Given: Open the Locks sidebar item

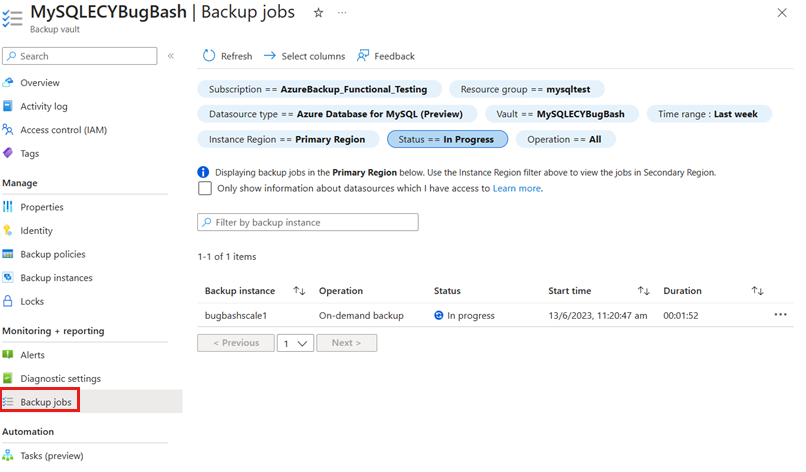Looking at the screenshot, I should click(32, 301).
